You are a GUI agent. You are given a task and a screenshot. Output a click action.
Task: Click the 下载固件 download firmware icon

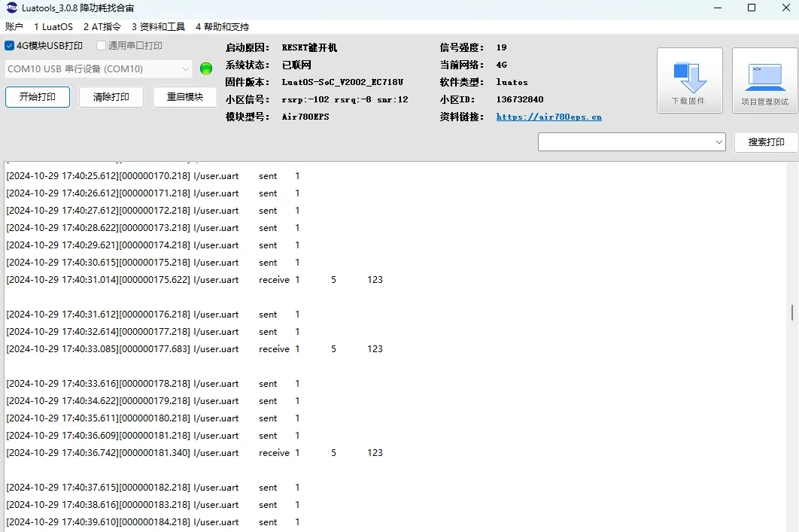pos(689,79)
